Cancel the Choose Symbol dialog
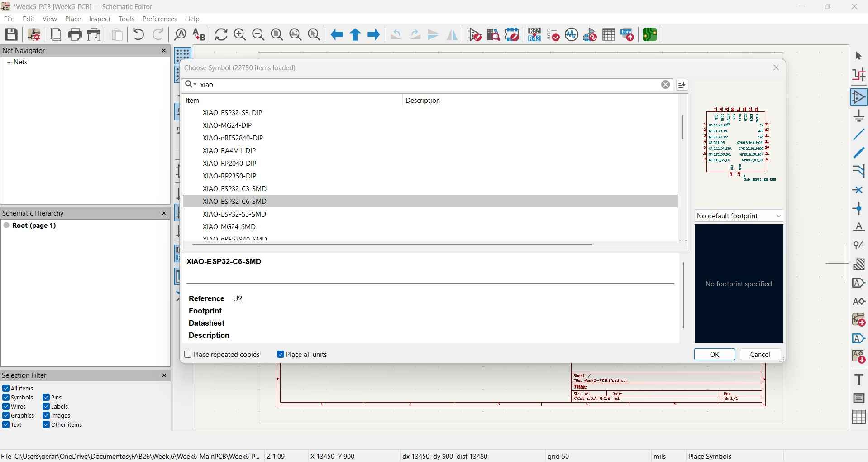Image resolution: width=868 pixels, height=462 pixels. [760, 355]
